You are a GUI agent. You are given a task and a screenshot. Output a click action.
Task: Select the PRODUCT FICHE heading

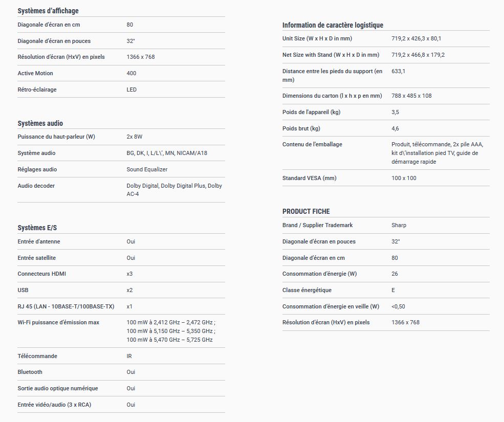306,211
